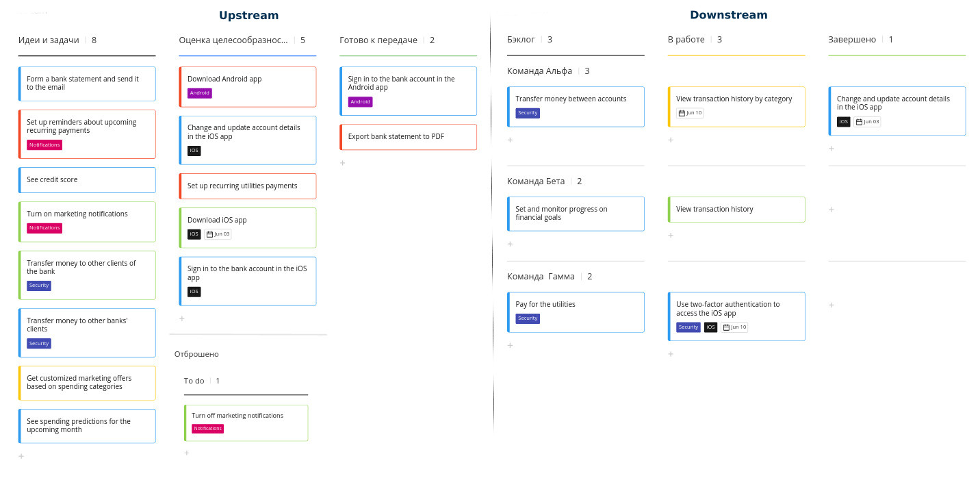Viewport: 980px width, 478px height.
Task: Expand the Отброшено section header
Action: pos(196,355)
